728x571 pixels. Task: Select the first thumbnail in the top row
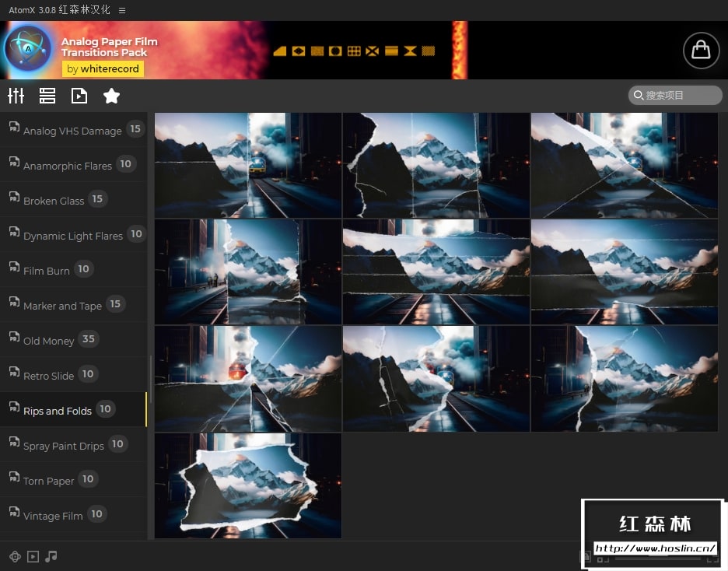tap(248, 165)
